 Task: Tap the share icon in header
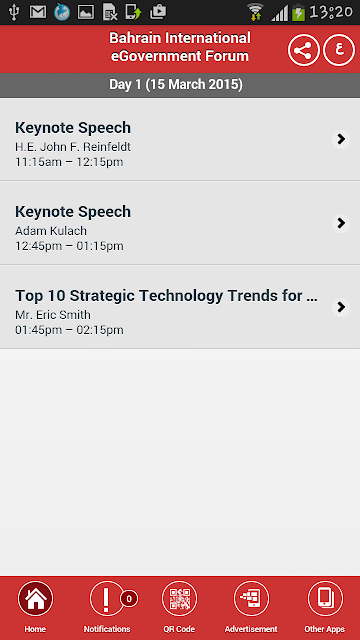[x=303, y=50]
